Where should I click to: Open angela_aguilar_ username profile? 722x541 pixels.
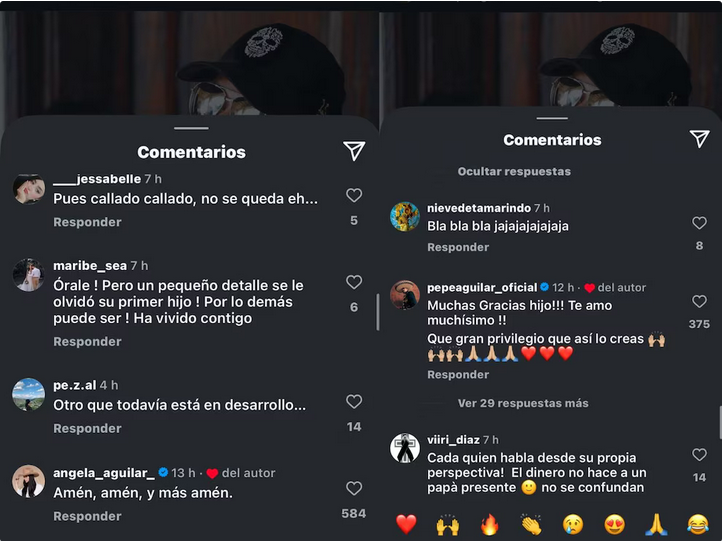[104, 473]
